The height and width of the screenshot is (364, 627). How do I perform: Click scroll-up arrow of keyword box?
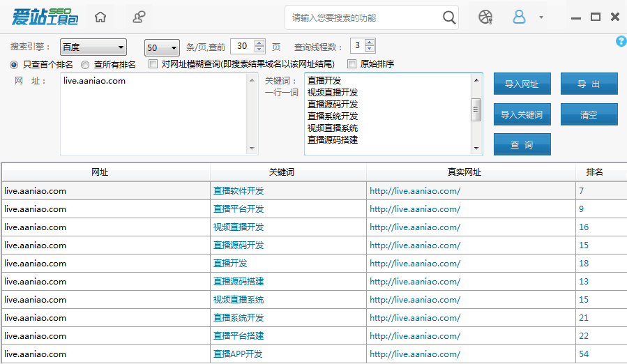tap(476, 80)
